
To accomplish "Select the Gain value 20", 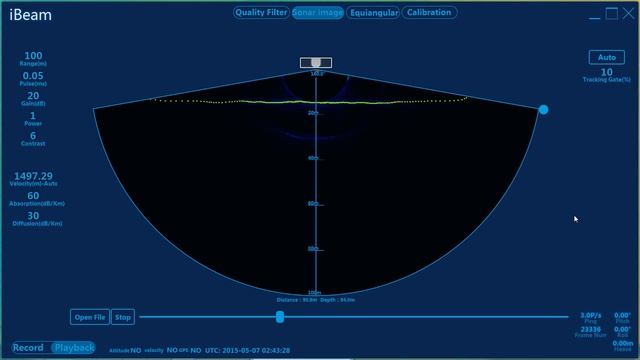I will [x=33, y=96].
